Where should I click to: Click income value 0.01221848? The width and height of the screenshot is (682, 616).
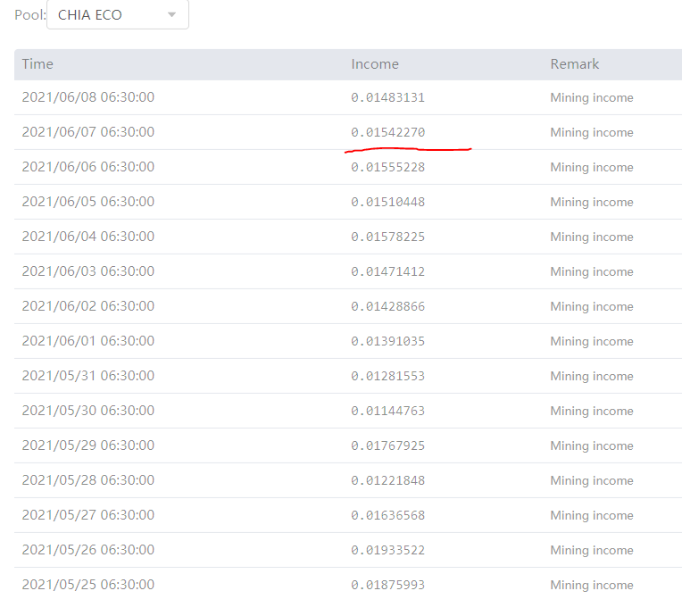click(388, 480)
